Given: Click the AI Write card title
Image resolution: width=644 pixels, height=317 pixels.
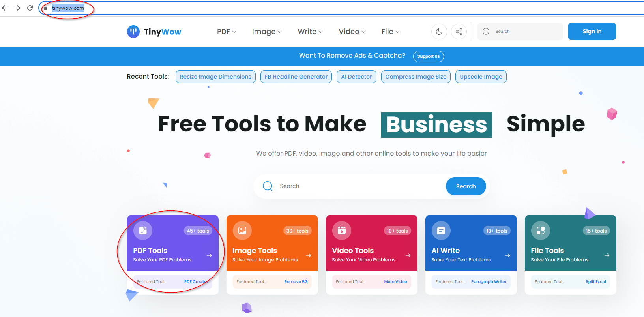Looking at the screenshot, I should (446, 251).
